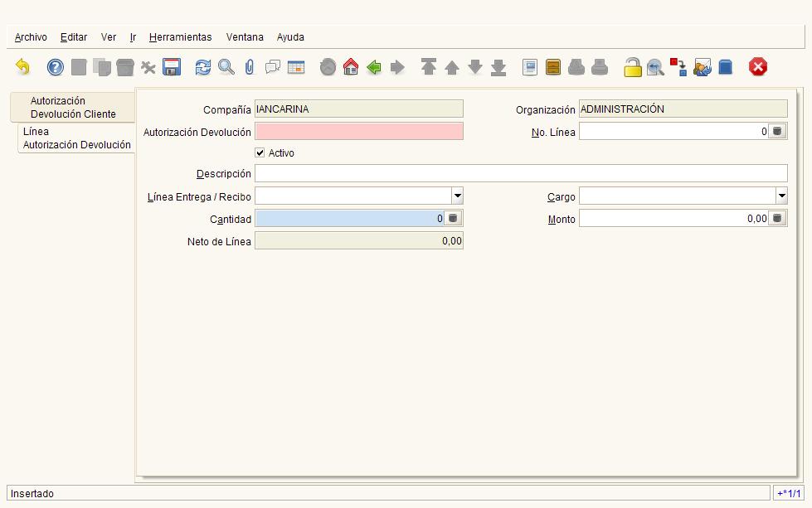Refresh data with blue arrows icon
This screenshot has height=508, width=812.
203,67
